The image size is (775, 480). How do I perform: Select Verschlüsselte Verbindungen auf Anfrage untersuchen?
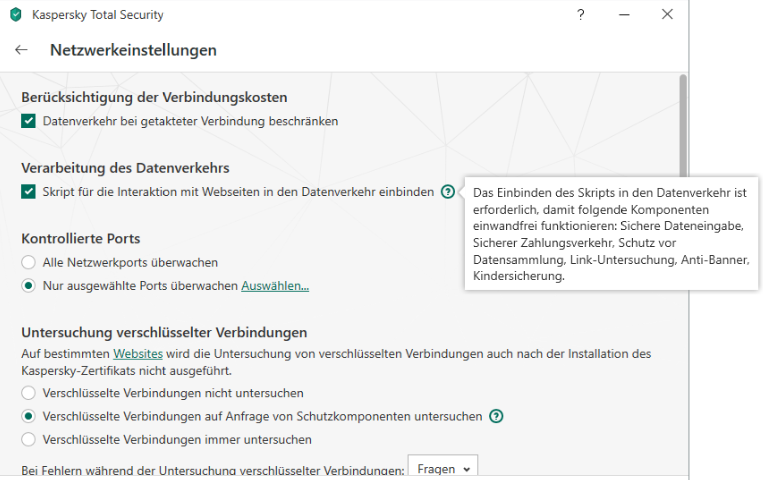29,416
